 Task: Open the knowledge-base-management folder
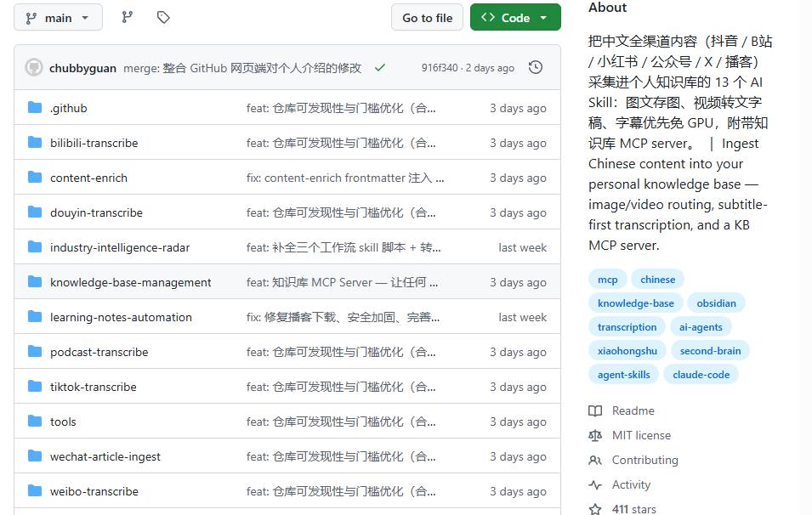point(130,283)
